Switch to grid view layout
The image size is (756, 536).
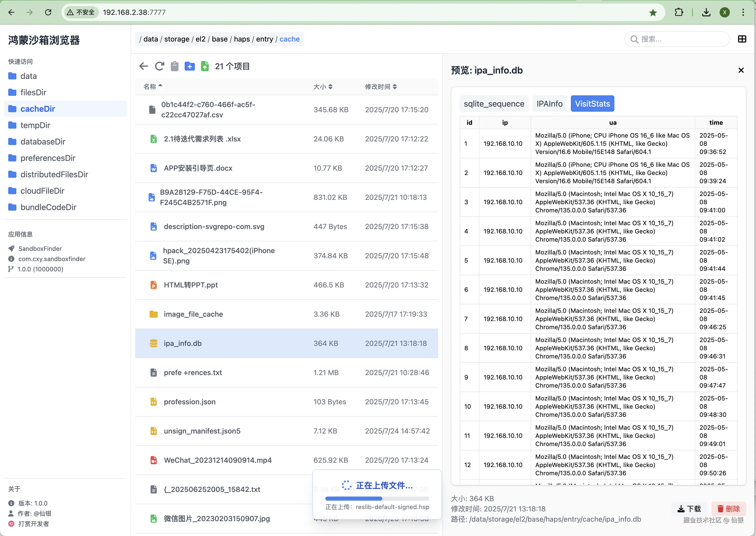742,39
